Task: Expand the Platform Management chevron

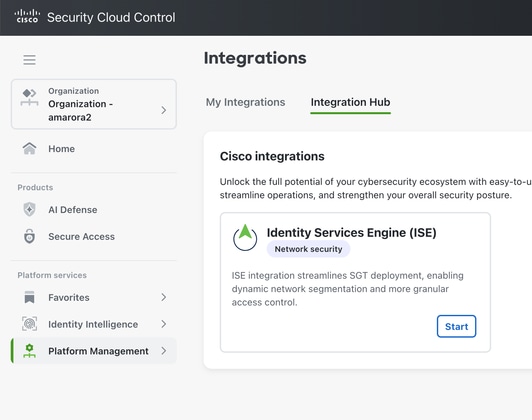Action: point(164,351)
